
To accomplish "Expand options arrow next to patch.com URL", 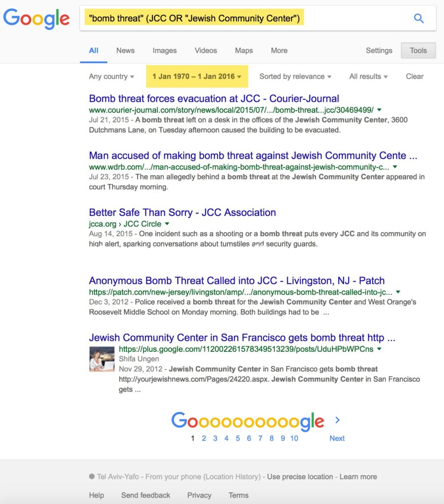I will pyautogui.click(x=398, y=292).
